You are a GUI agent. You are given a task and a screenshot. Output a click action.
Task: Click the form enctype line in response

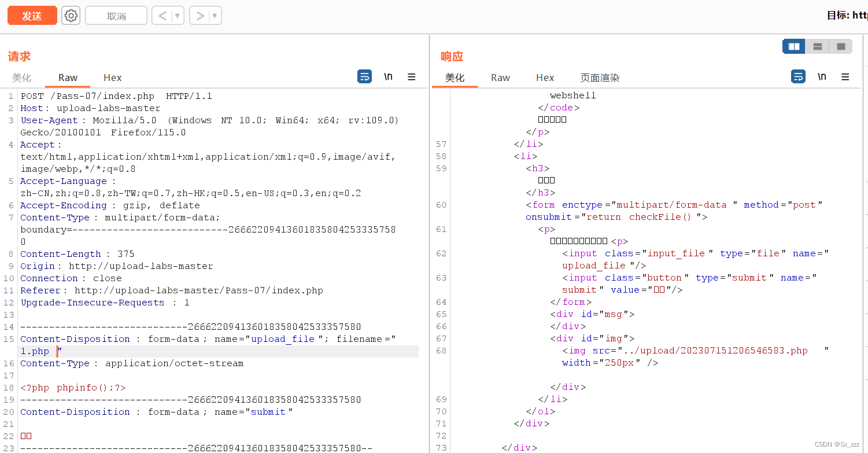[674, 205]
